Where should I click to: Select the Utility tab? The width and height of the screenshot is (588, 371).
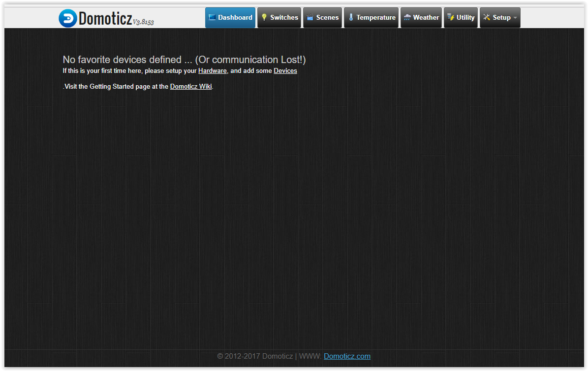[x=461, y=18]
